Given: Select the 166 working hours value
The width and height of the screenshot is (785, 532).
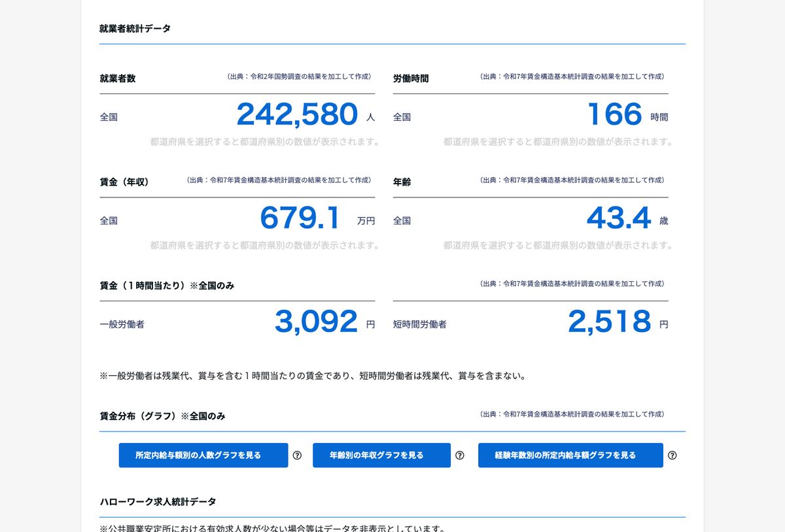Looking at the screenshot, I should click(x=615, y=114).
